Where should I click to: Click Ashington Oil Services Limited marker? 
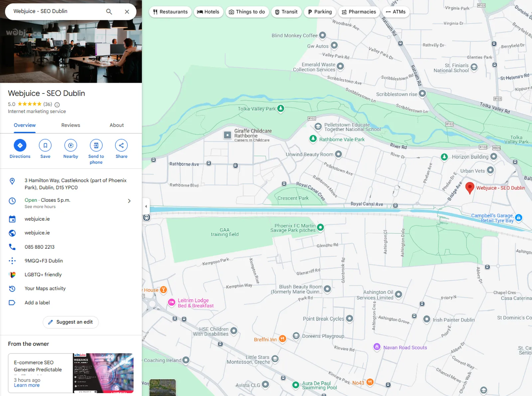[399, 294]
